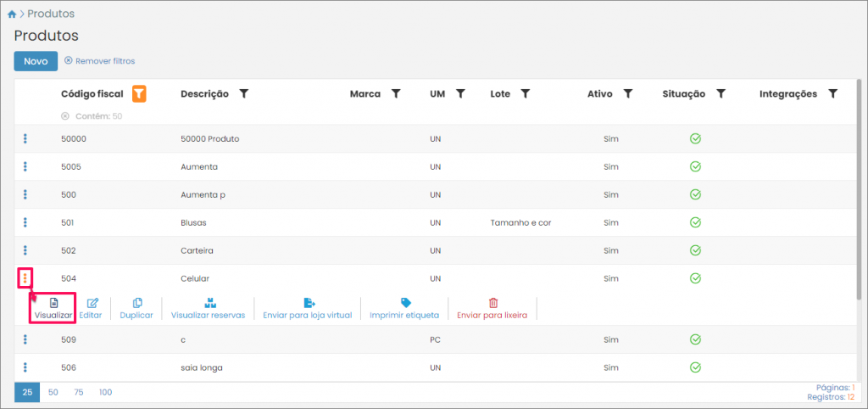The height and width of the screenshot is (409, 868).
Task: Click the orange filter icon on Código fiscal
Action: pos(140,94)
